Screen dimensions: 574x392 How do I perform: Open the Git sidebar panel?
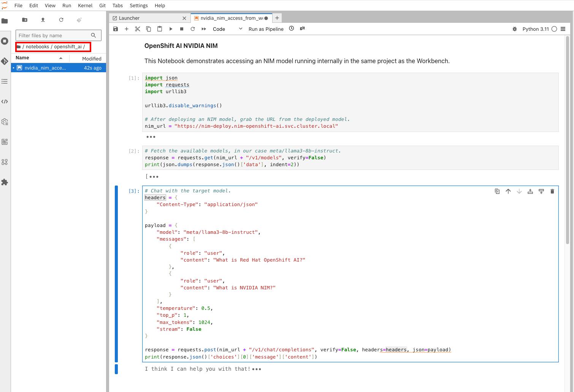(5, 61)
